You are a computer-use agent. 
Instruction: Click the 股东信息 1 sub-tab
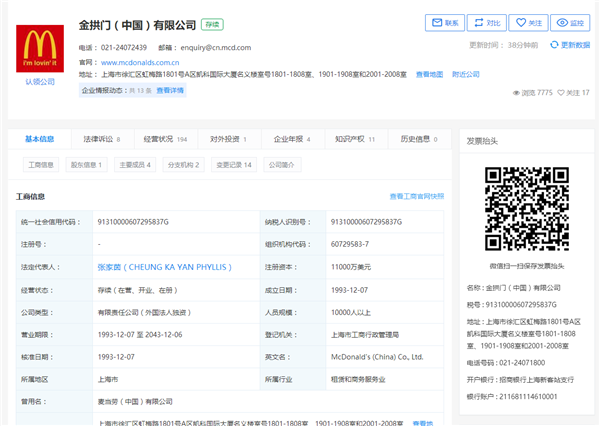tap(86, 165)
